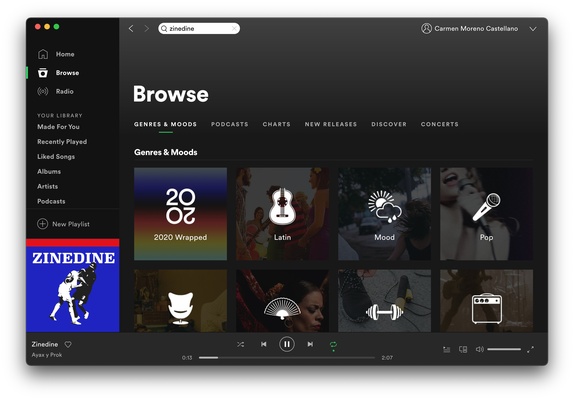
Task: Click the elapsed time 0:13
Action: coord(187,358)
